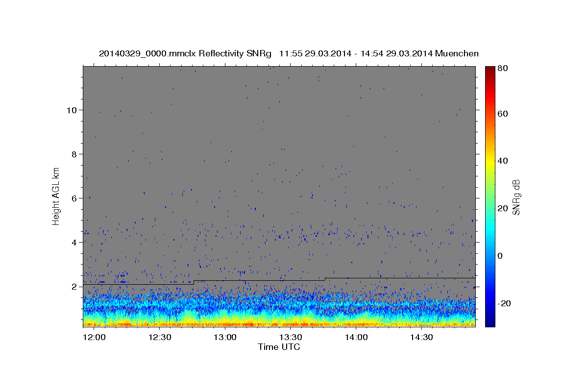
Task: Click the colorbar value 40
Action: point(502,161)
